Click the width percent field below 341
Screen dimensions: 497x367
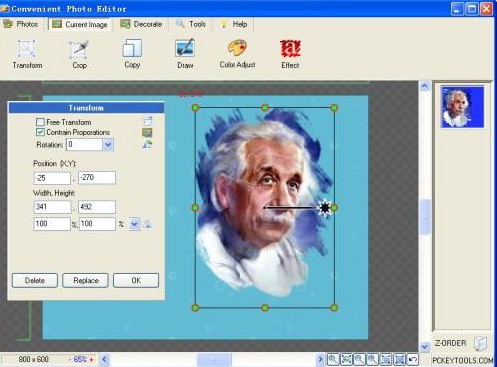point(52,224)
